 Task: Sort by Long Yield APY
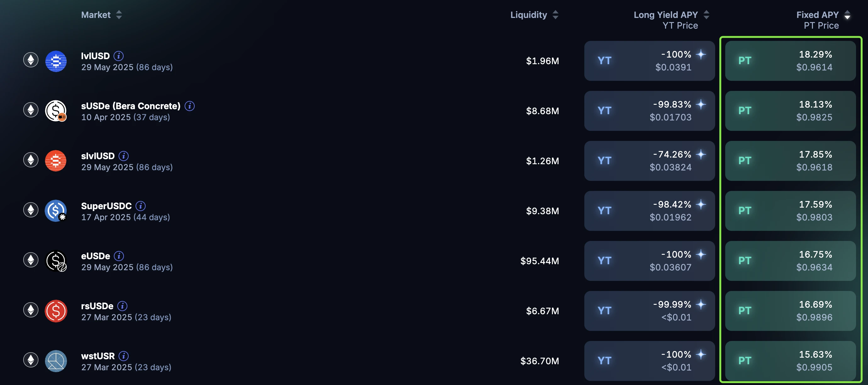(706, 15)
